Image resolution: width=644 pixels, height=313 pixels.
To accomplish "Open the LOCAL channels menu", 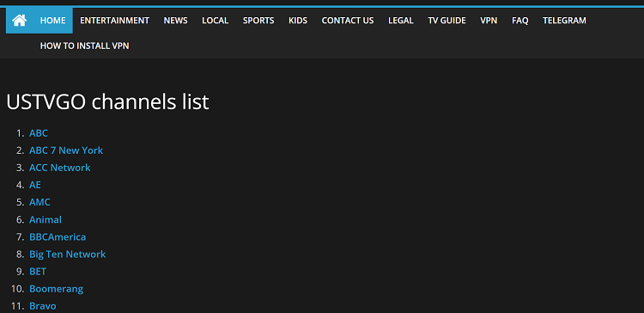I will click(216, 21).
